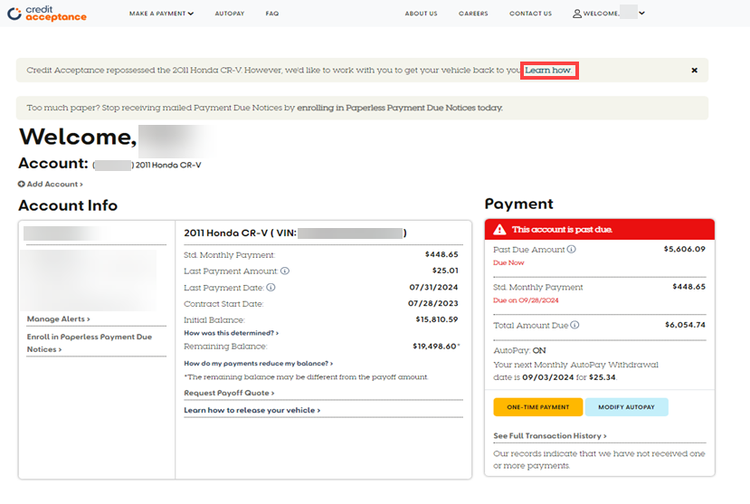This screenshot has height=504, width=750.
Task: Open the FAQ page from navigation
Action: [x=272, y=14]
